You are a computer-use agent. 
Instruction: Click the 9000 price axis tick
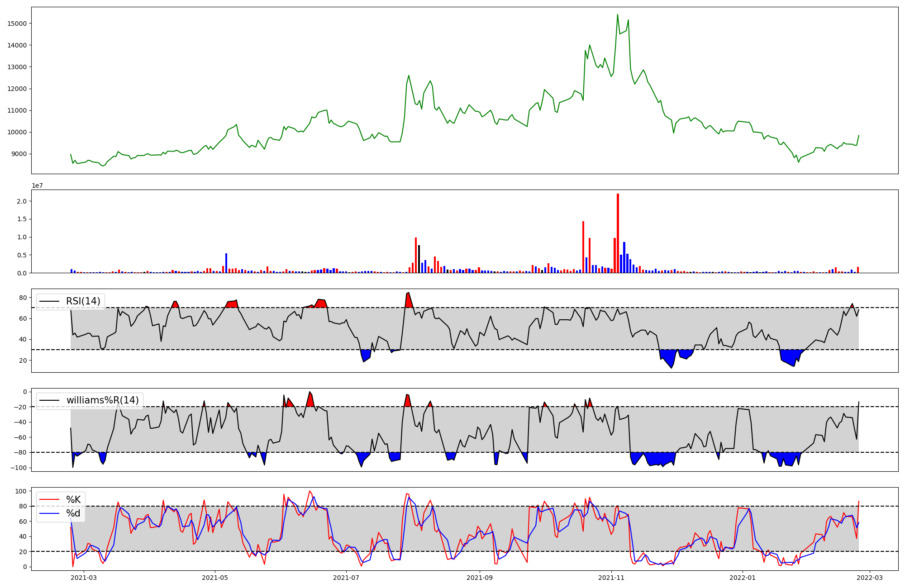19,154
